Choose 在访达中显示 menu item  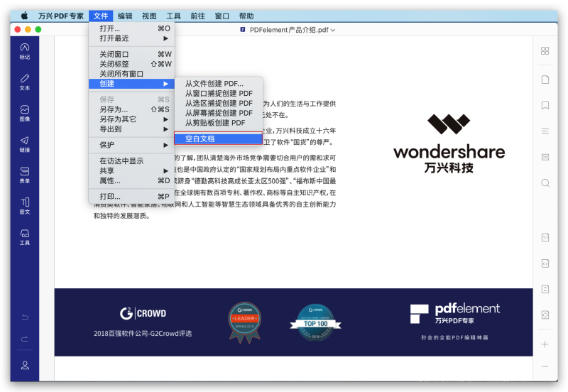(x=132, y=161)
